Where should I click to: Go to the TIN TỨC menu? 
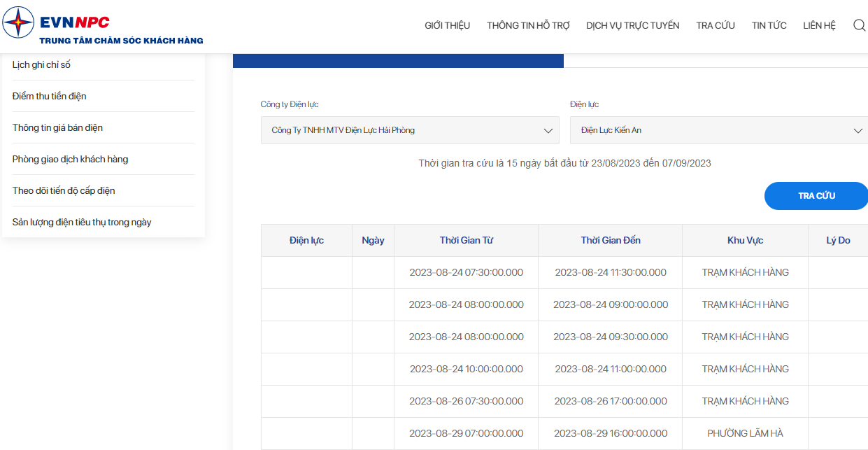[x=769, y=25]
